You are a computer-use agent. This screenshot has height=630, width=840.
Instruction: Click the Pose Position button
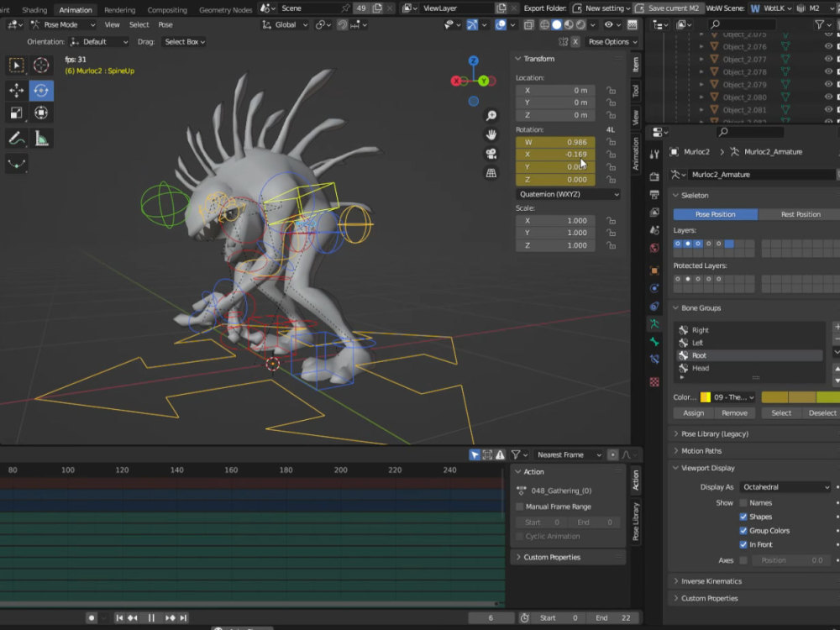pos(715,214)
